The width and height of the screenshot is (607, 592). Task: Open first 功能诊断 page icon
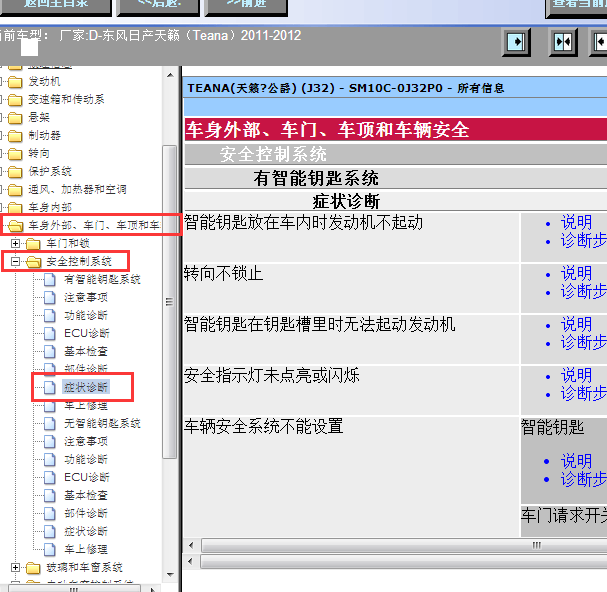50,315
